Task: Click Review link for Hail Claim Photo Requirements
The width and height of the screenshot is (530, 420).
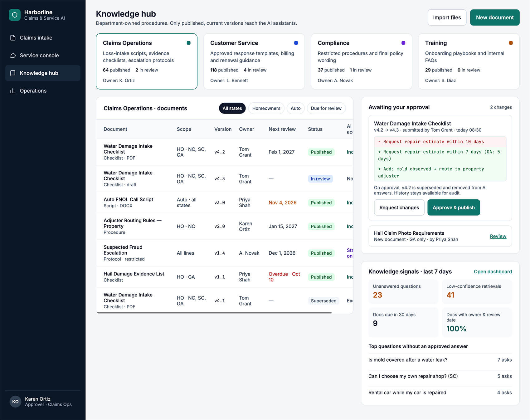Action: pyautogui.click(x=498, y=236)
